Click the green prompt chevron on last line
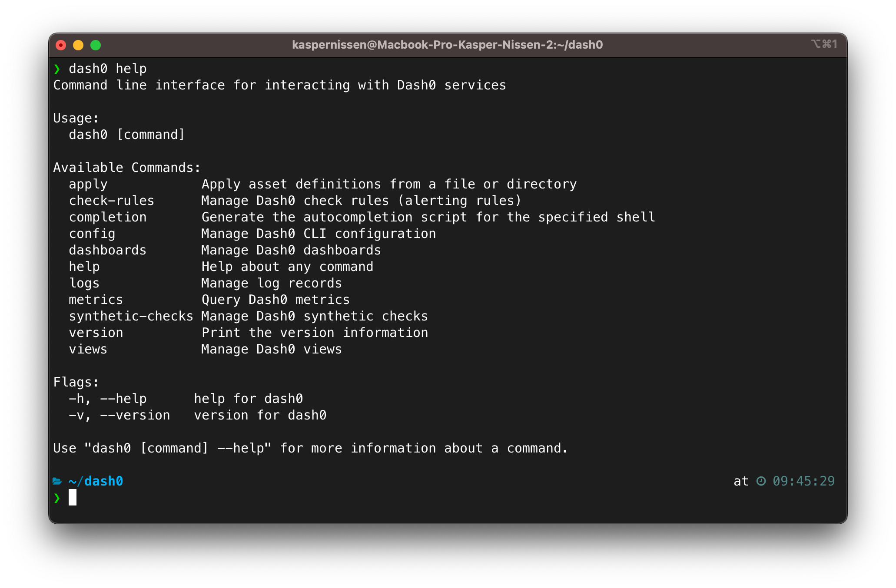The width and height of the screenshot is (896, 588). [57, 498]
